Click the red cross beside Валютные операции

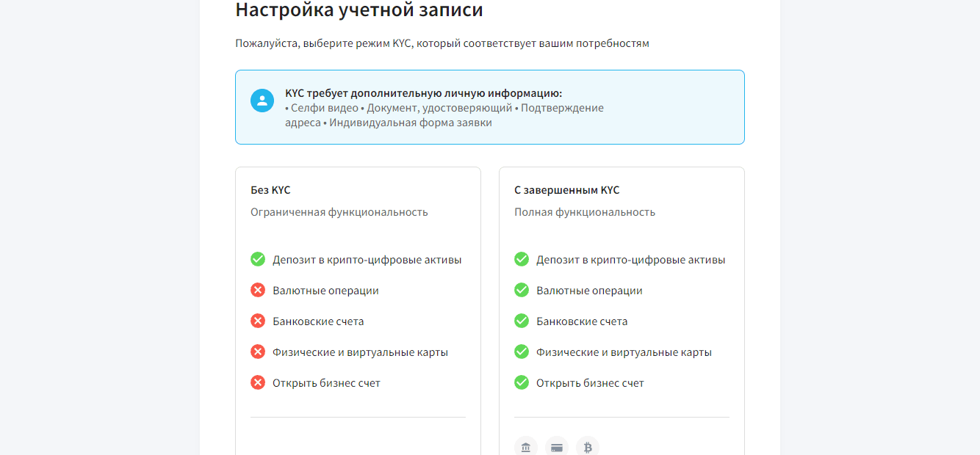[x=258, y=290]
